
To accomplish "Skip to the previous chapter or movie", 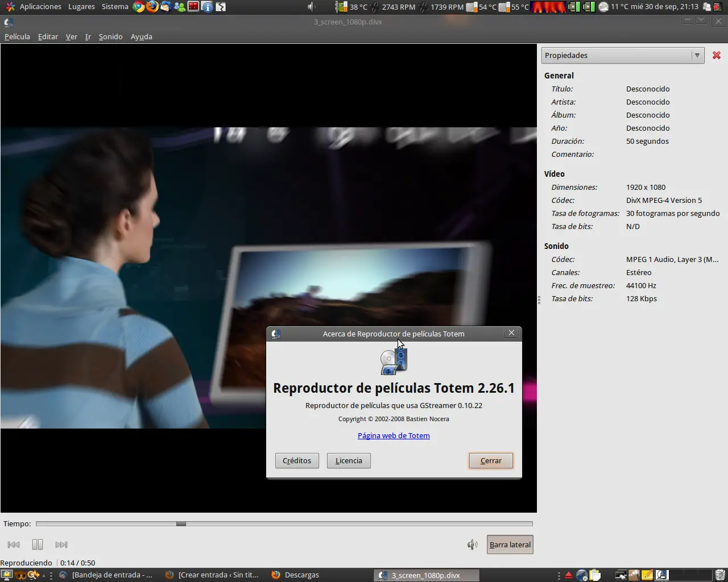I will click(x=14, y=544).
